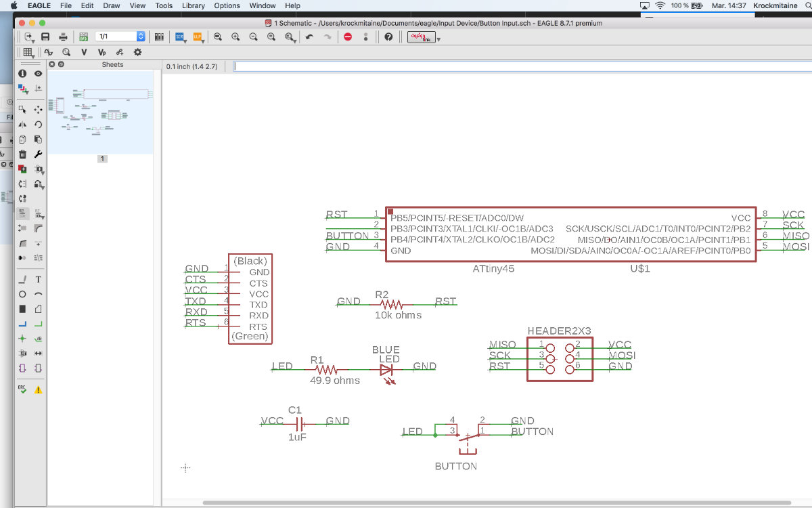Zoom to fit the drawing

[218, 37]
